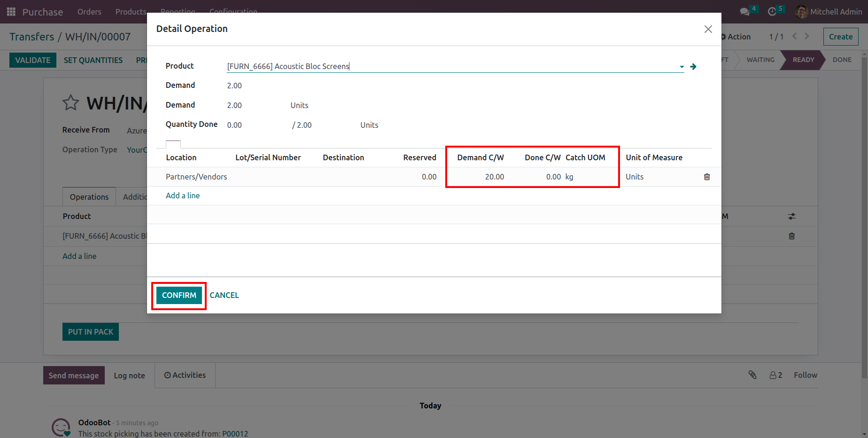This screenshot has height=438, width=868.
Task: Go to Transfers breadcrumb
Action: pos(32,37)
